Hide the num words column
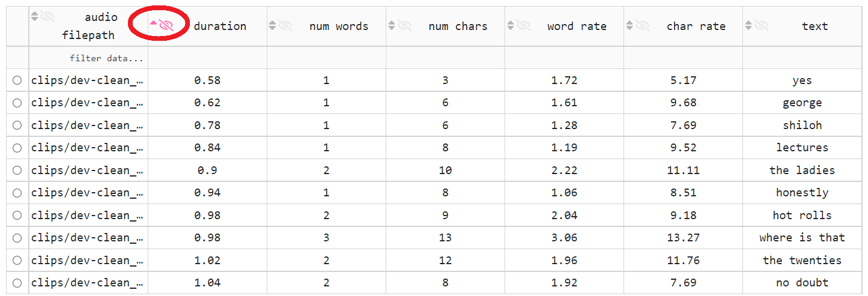Screen dimensions: 868x296 pyautogui.click(x=285, y=25)
